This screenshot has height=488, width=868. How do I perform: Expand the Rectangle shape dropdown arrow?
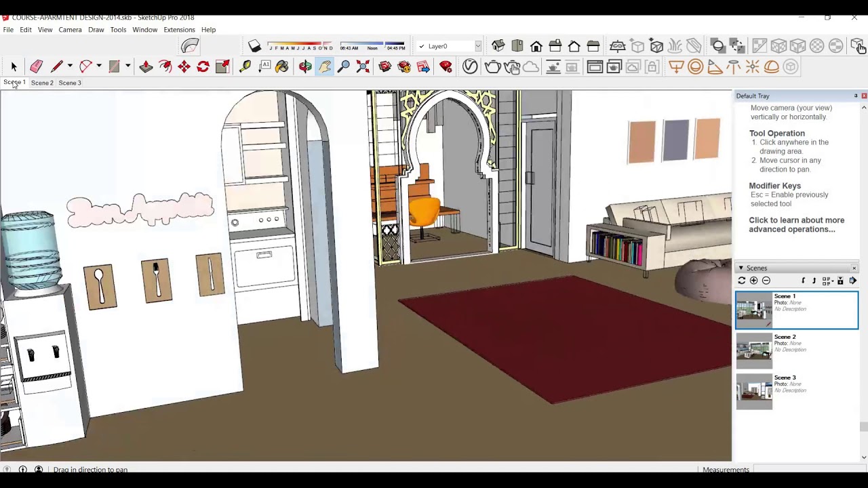coord(127,66)
